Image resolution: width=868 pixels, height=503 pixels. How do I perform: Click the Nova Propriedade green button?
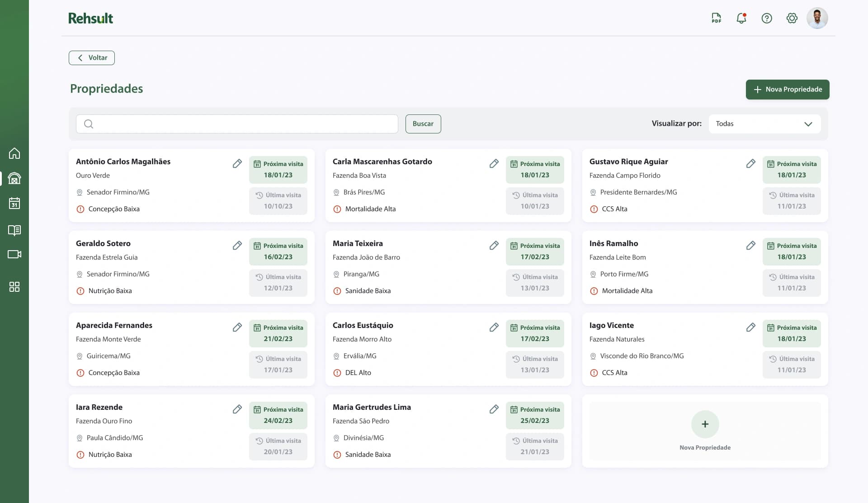788,90
